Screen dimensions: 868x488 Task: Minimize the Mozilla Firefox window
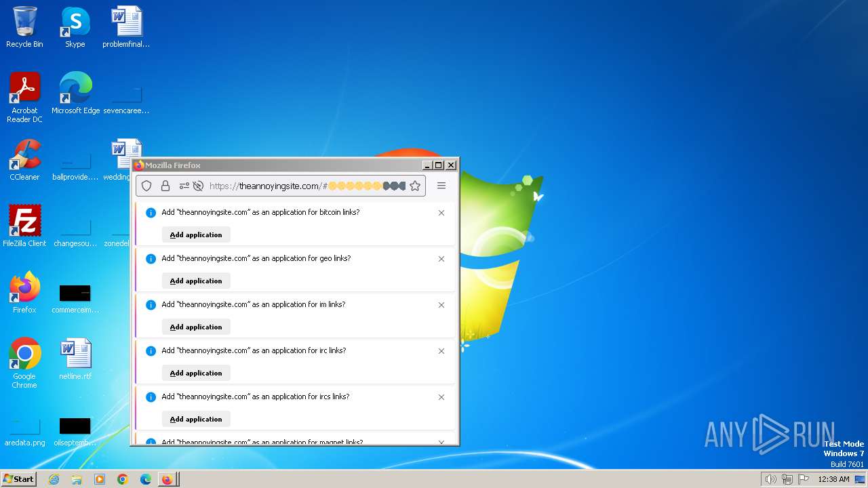pyautogui.click(x=427, y=165)
